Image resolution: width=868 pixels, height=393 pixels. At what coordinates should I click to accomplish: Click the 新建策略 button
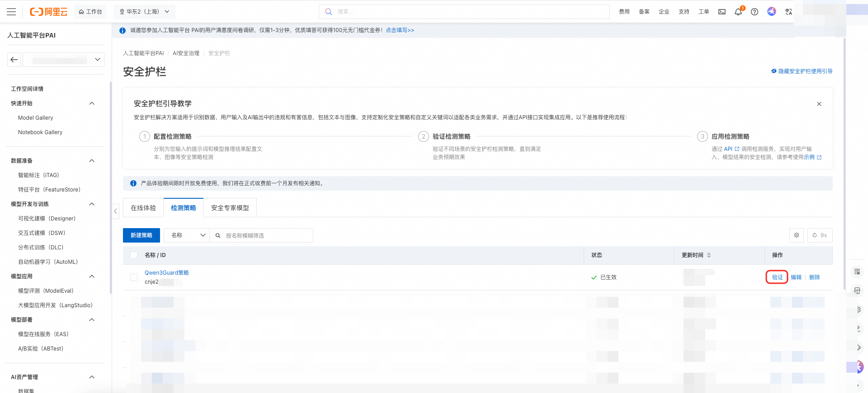tap(142, 235)
